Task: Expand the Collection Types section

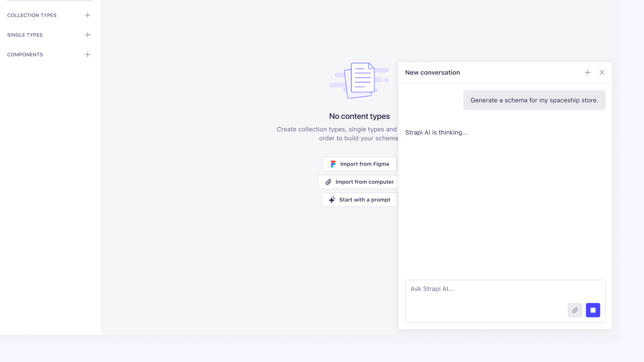Action: 32,15
